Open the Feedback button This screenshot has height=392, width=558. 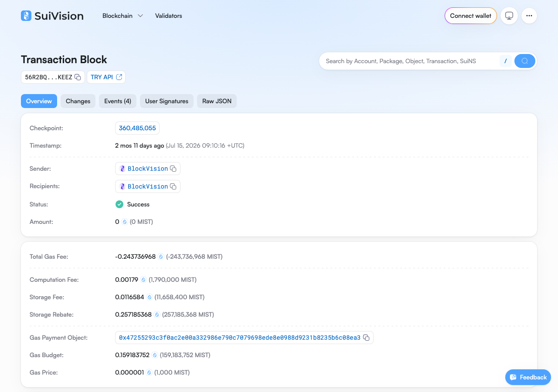pos(528,377)
